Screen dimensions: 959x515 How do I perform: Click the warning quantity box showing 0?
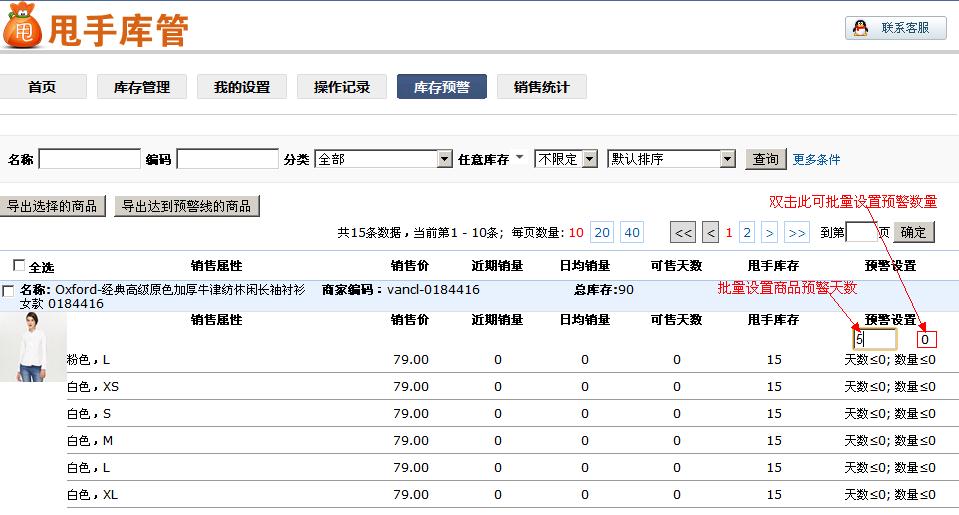point(926,339)
